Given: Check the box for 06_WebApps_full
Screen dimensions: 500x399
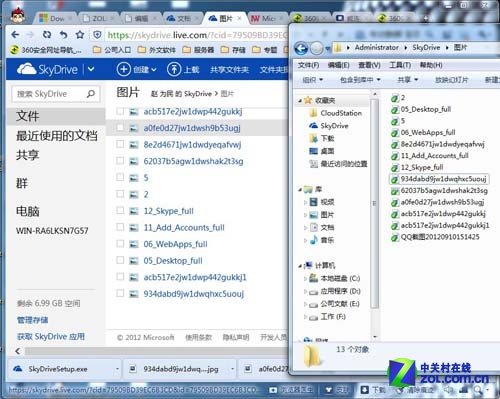Looking at the screenshot, I should [x=120, y=244].
